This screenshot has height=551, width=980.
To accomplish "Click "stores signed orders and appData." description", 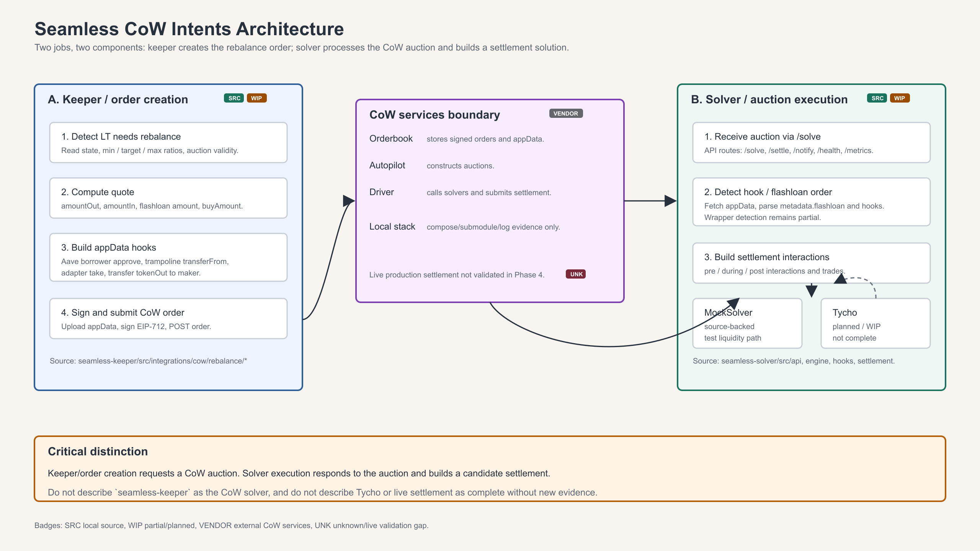I will (x=485, y=139).
